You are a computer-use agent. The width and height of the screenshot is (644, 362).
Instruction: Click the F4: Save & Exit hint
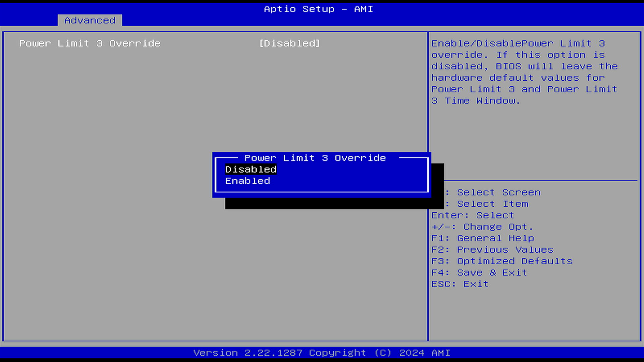coord(479,273)
